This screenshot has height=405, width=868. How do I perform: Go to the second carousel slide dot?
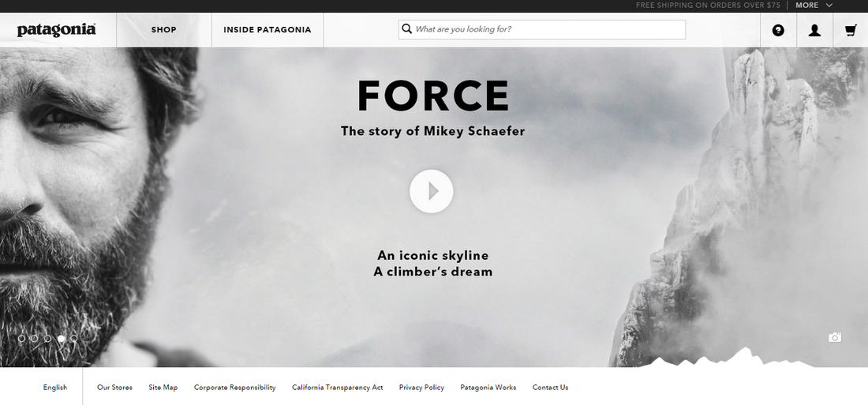34,338
